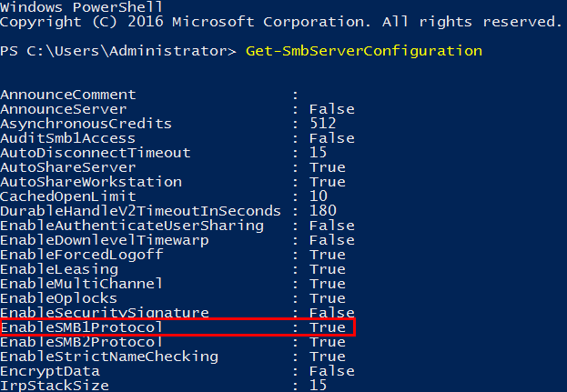Click the PS C:\Users\Administrator prompt
The width and height of the screenshot is (567, 392).
(x=118, y=51)
